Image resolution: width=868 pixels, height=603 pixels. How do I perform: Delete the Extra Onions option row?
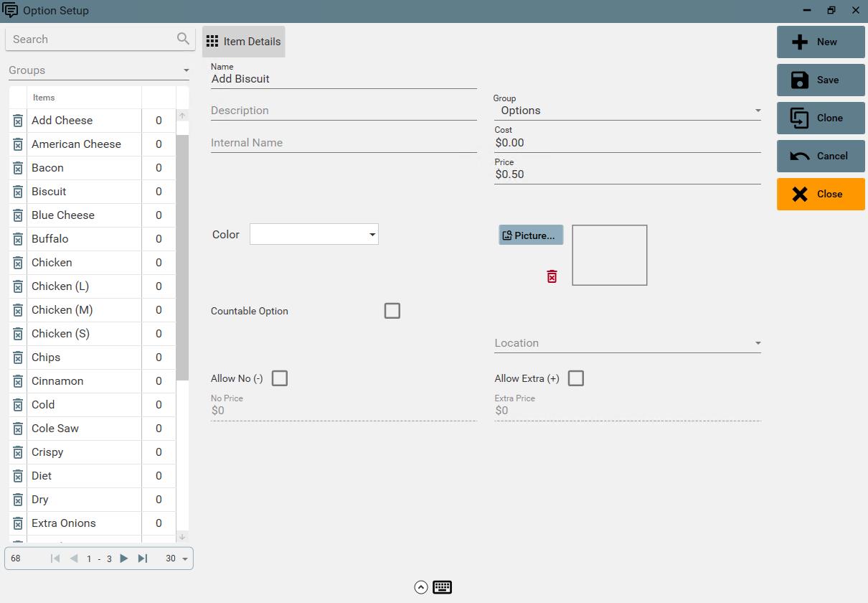(18, 523)
